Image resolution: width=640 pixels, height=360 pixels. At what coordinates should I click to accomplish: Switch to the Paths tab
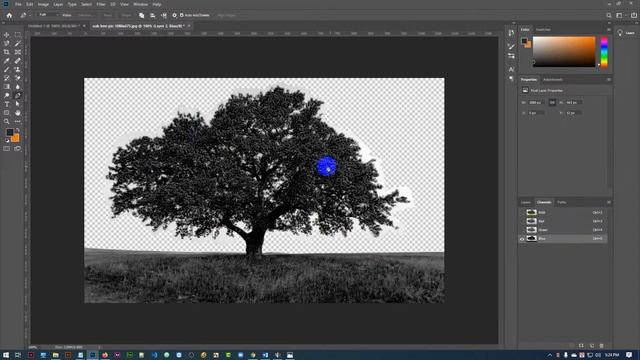point(562,202)
